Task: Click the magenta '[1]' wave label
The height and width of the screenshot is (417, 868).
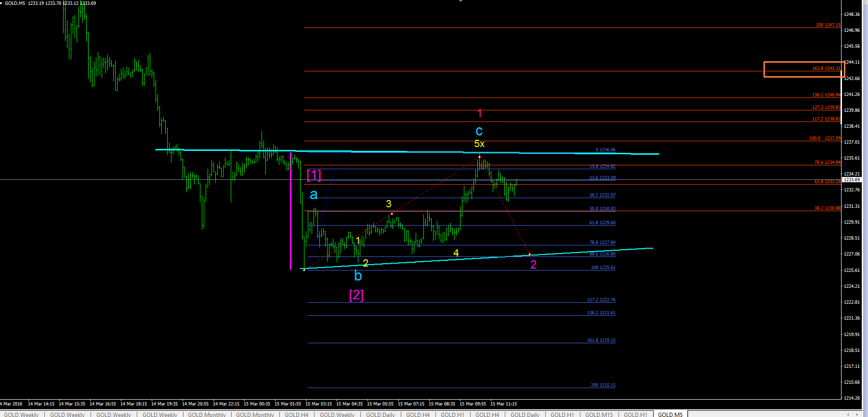Action: [x=314, y=175]
